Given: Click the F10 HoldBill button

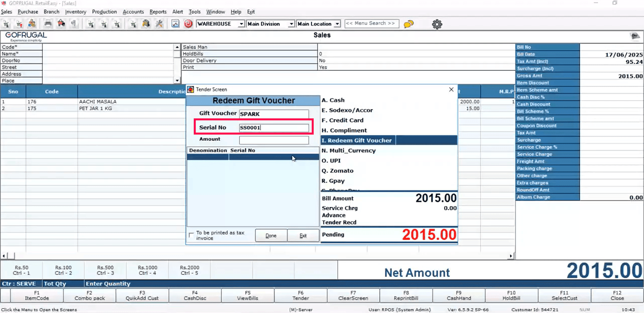Looking at the screenshot, I should (x=511, y=296).
